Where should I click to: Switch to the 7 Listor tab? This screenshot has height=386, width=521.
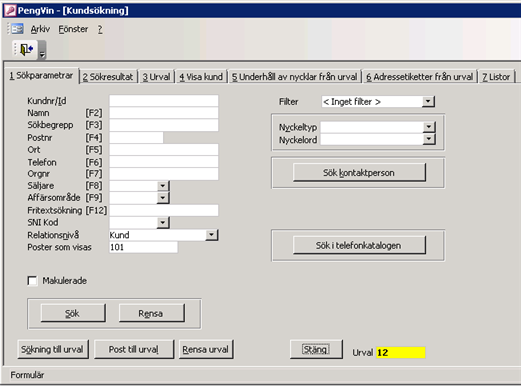coord(496,77)
